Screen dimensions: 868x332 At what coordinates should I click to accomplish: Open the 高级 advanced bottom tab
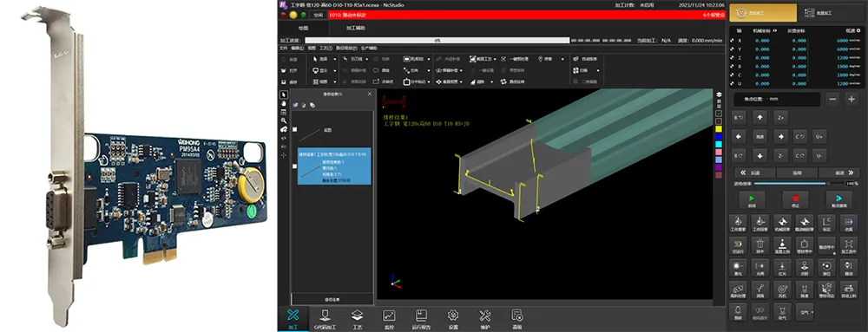[516, 319]
